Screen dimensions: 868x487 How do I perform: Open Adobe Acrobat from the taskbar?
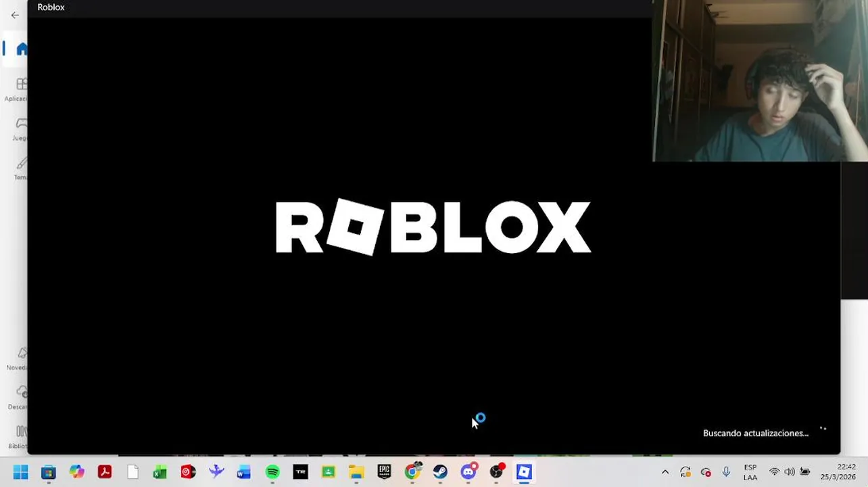point(105,472)
